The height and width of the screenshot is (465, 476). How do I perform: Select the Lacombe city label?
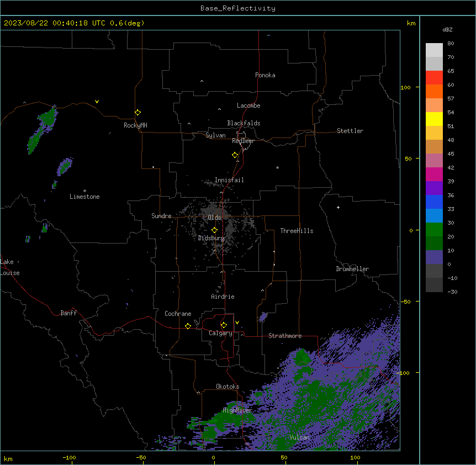248,105
